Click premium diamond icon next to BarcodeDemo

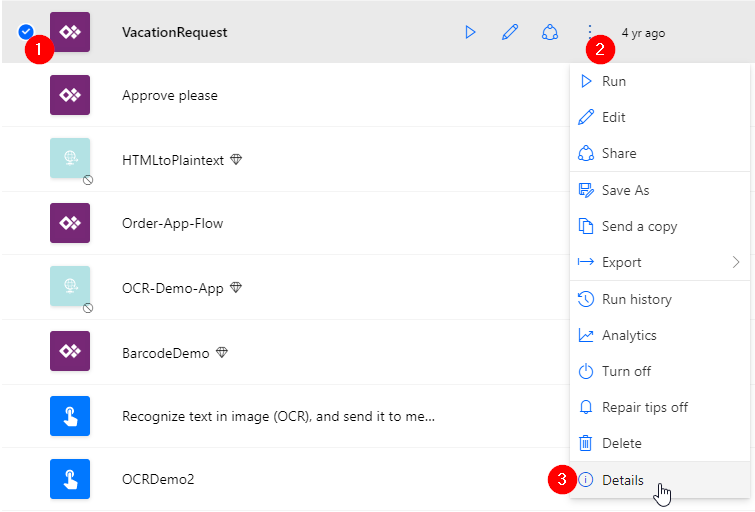click(x=221, y=353)
